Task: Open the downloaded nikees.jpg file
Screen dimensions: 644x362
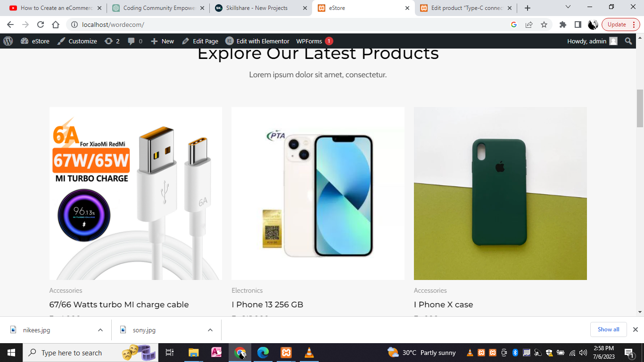Action: pos(36,330)
